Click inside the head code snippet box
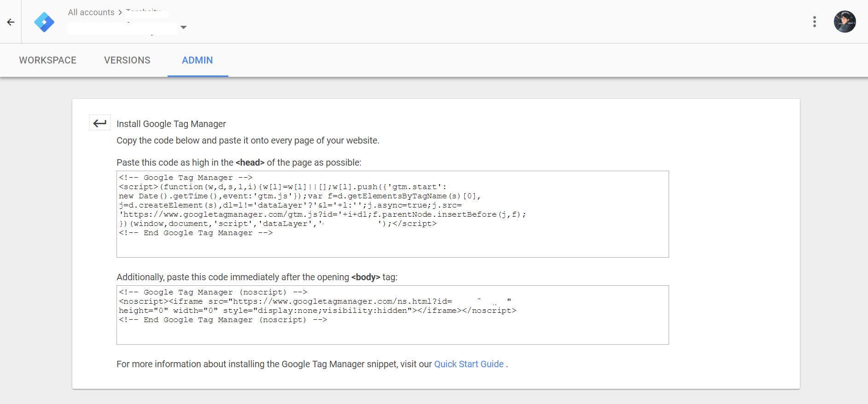The image size is (868, 404). coord(392,214)
